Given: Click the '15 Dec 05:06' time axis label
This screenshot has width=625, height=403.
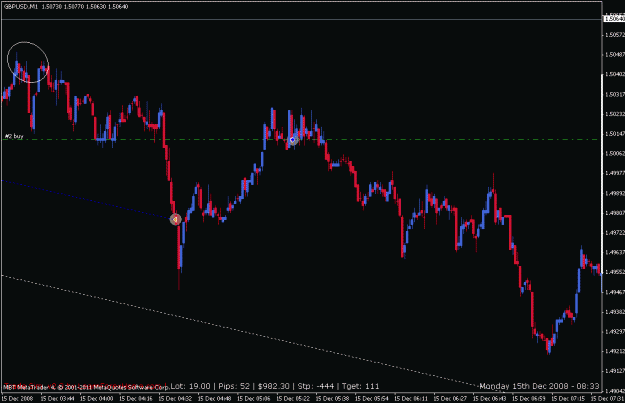Looking at the screenshot, I should coord(254,398).
